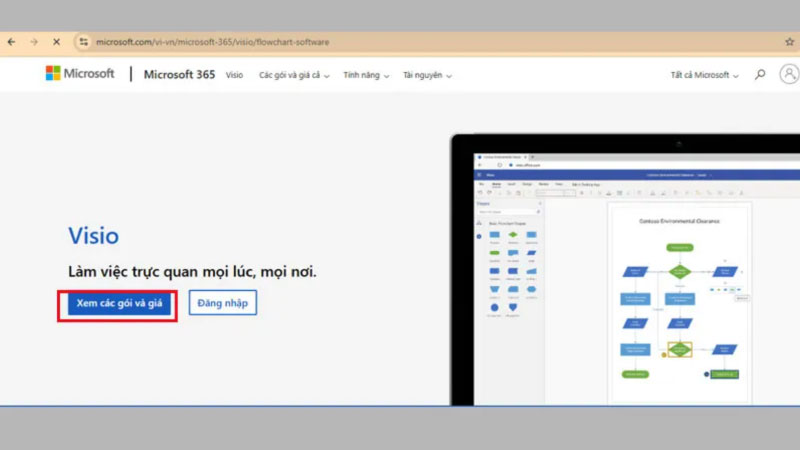Click the account profile icon
Screen dimensions: 800x450
(x=789, y=74)
